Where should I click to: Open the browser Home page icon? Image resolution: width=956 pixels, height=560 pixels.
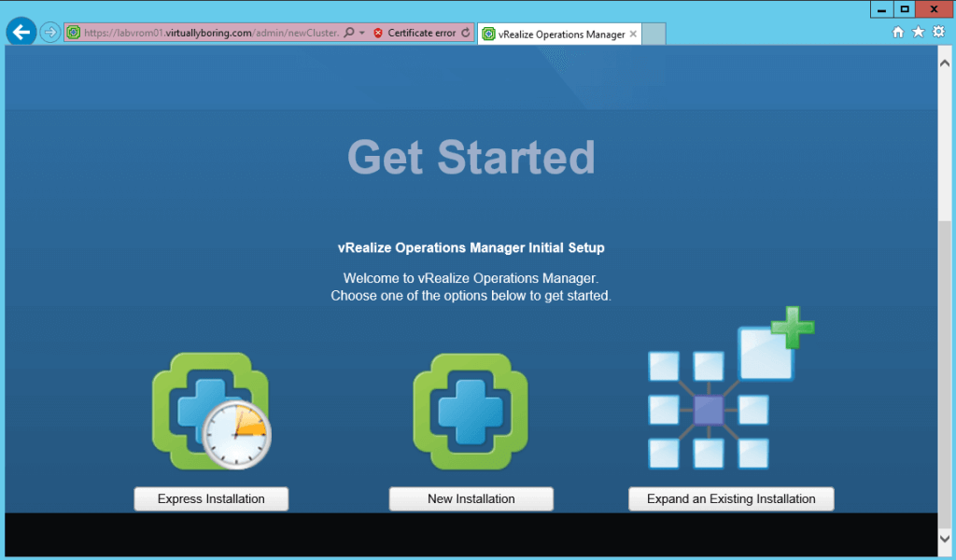pyautogui.click(x=897, y=32)
